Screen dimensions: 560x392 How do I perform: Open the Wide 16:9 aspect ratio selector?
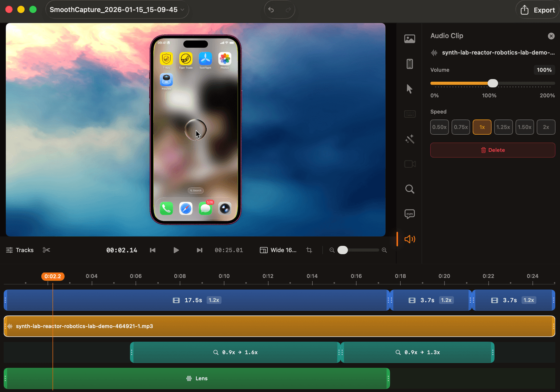(278, 250)
